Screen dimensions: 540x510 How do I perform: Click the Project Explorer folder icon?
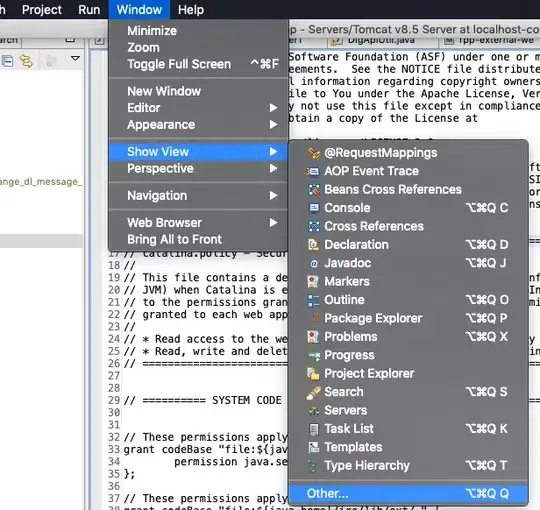(x=313, y=374)
